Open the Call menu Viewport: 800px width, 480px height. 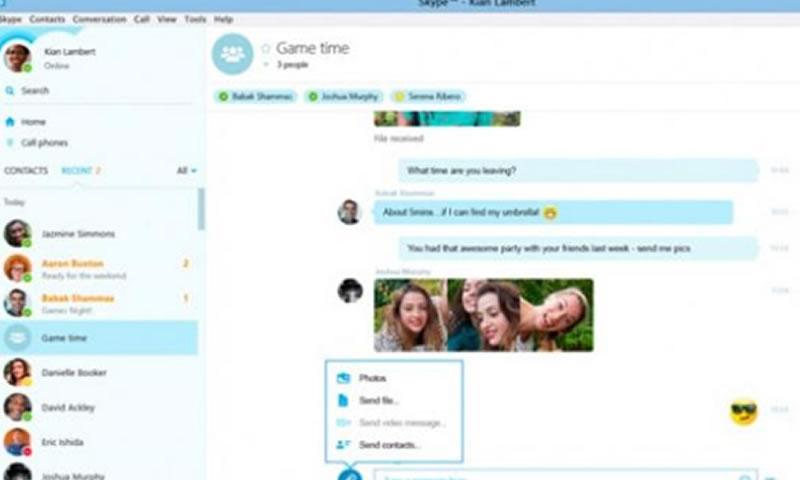pyautogui.click(x=142, y=19)
